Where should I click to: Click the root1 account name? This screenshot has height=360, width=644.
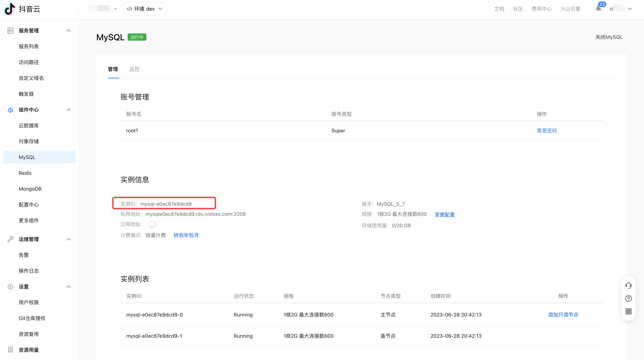click(x=132, y=131)
